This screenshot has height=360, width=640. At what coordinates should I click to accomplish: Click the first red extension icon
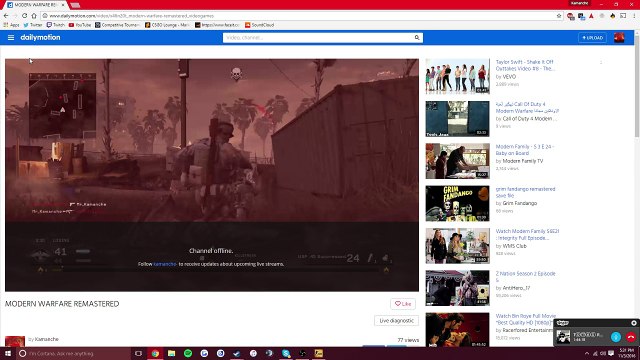pos(570,16)
